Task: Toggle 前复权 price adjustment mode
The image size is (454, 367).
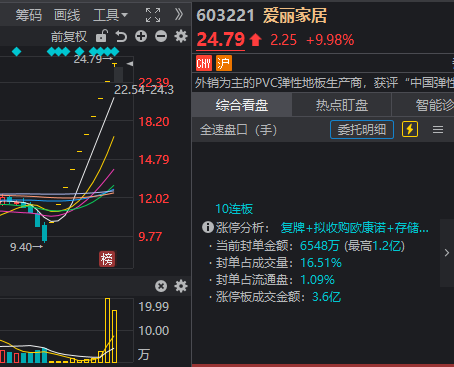Action: pos(69,36)
